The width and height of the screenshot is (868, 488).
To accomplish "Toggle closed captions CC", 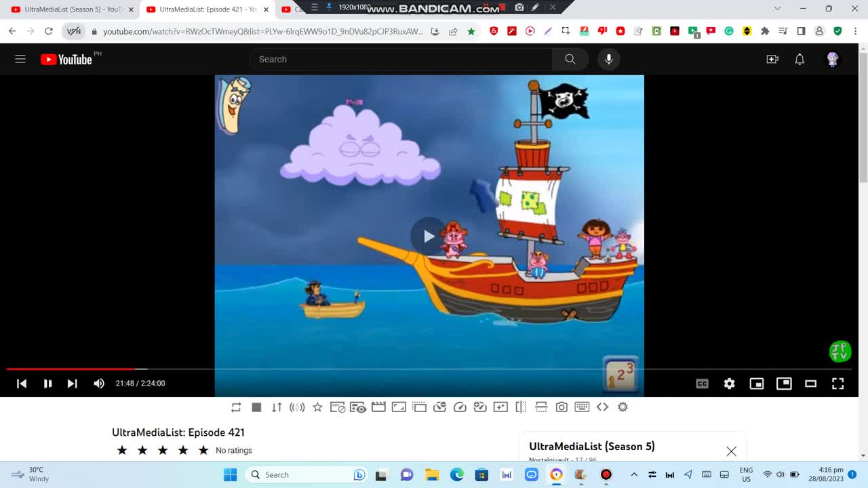I will 703,384.
